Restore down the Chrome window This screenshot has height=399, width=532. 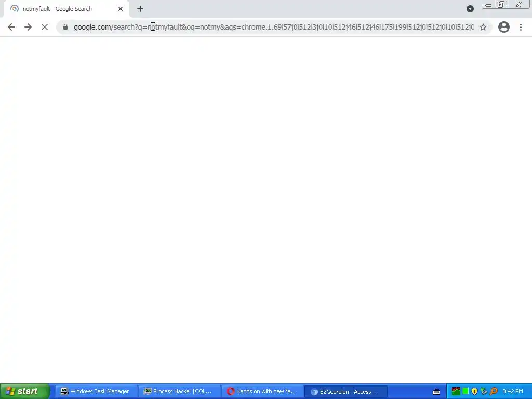coord(501,5)
